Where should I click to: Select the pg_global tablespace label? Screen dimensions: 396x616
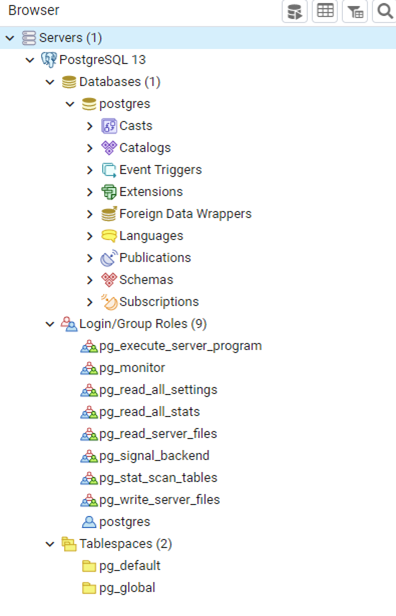click(x=127, y=588)
